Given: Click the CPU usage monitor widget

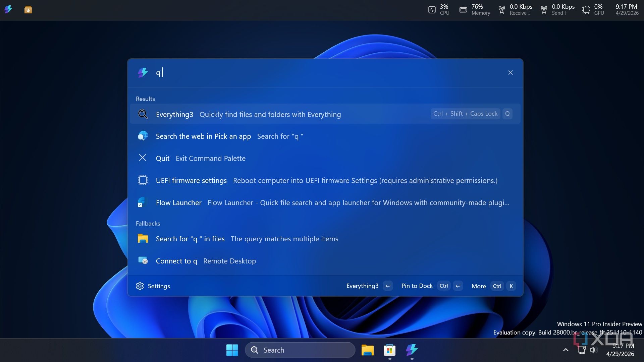Looking at the screenshot, I should 439,10.
